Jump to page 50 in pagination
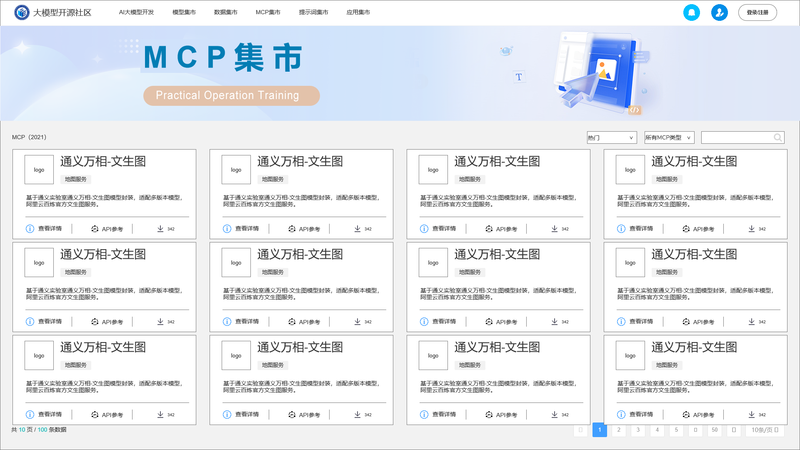This screenshot has width=800, height=450. coord(715,430)
